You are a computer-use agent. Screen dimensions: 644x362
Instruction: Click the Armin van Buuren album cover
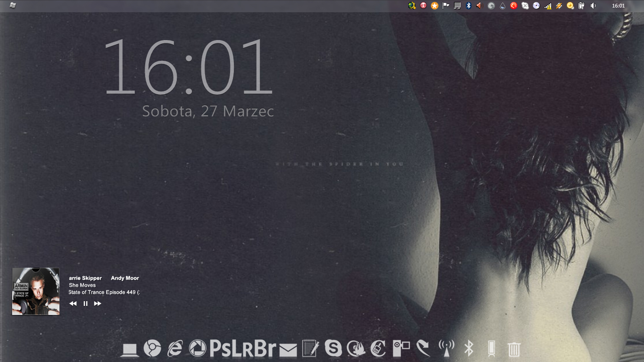(x=36, y=291)
